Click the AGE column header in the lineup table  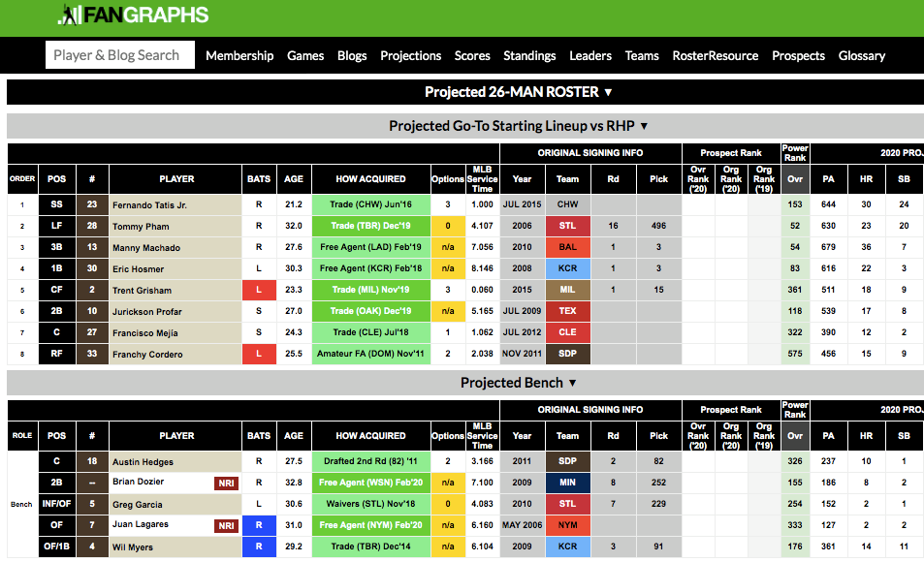point(294,179)
